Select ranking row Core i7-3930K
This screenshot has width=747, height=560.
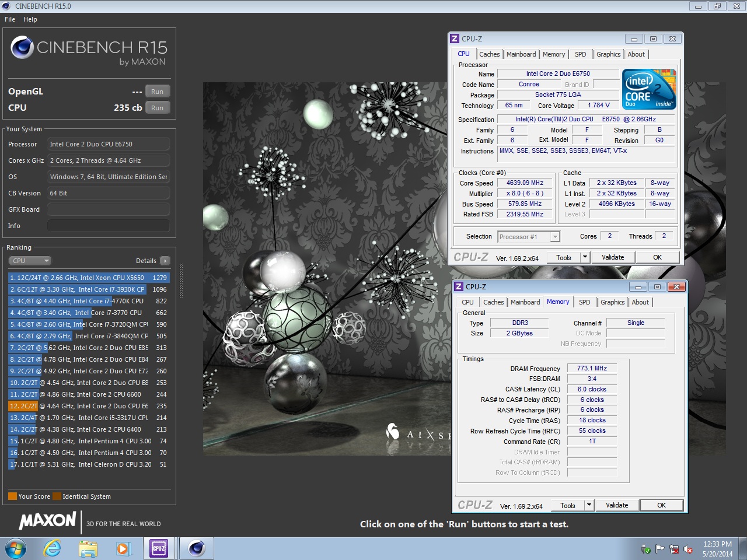pos(88,289)
